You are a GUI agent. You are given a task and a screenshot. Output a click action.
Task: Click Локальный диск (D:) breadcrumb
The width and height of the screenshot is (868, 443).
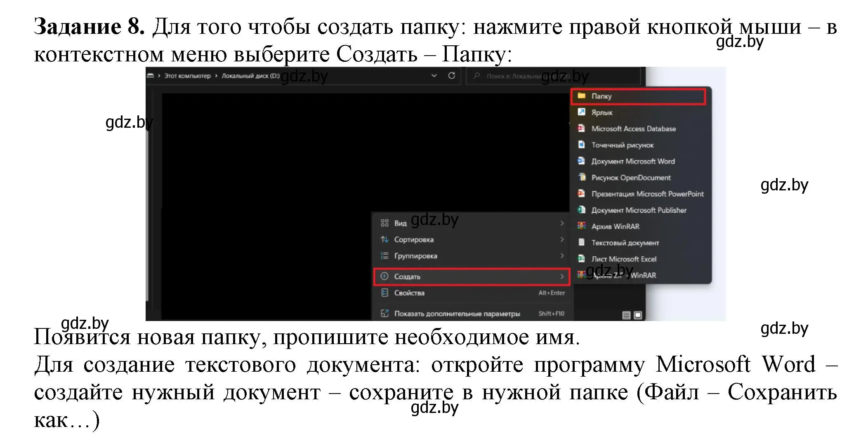tap(250, 76)
